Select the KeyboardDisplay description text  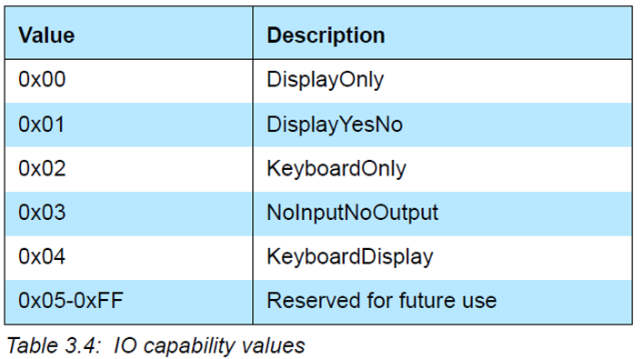(x=350, y=257)
